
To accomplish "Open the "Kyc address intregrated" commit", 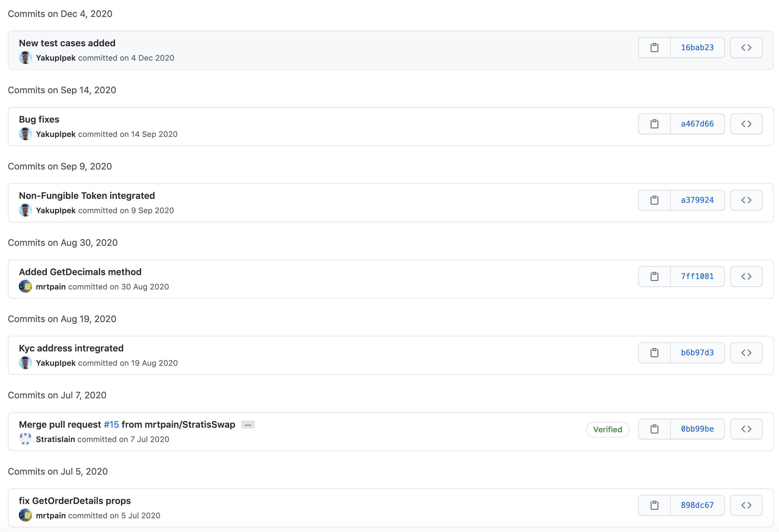I will pos(71,348).
